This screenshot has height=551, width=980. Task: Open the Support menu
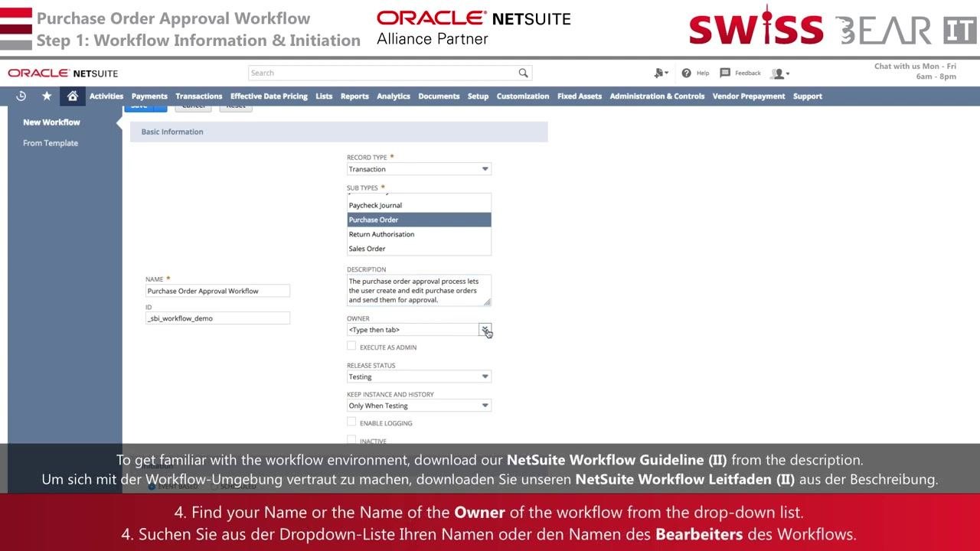tap(808, 96)
